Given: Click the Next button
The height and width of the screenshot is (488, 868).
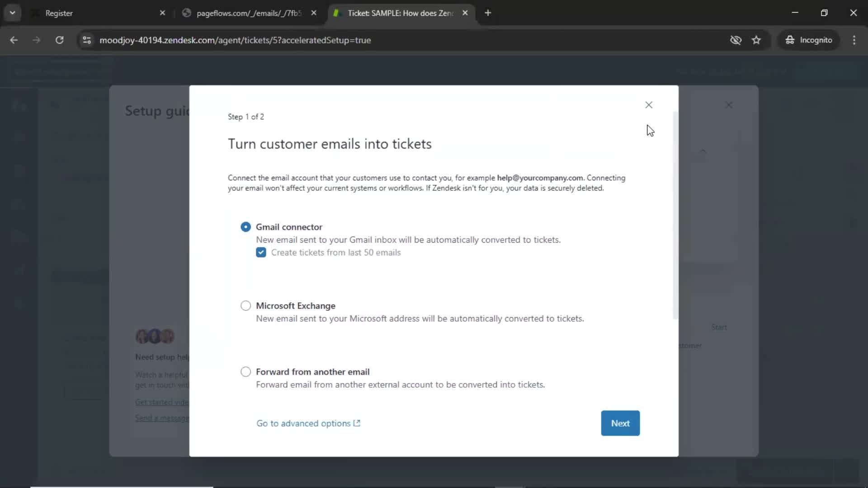Looking at the screenshot, I should tap(620, 423).
